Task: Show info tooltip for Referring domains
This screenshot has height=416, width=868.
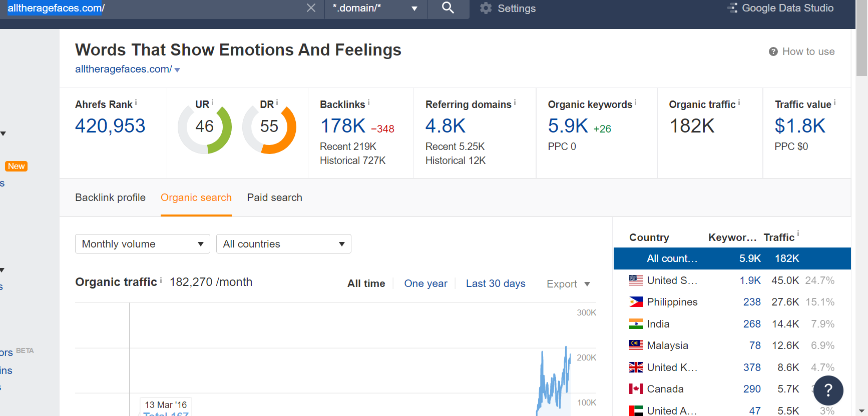Action: [515, 102]
